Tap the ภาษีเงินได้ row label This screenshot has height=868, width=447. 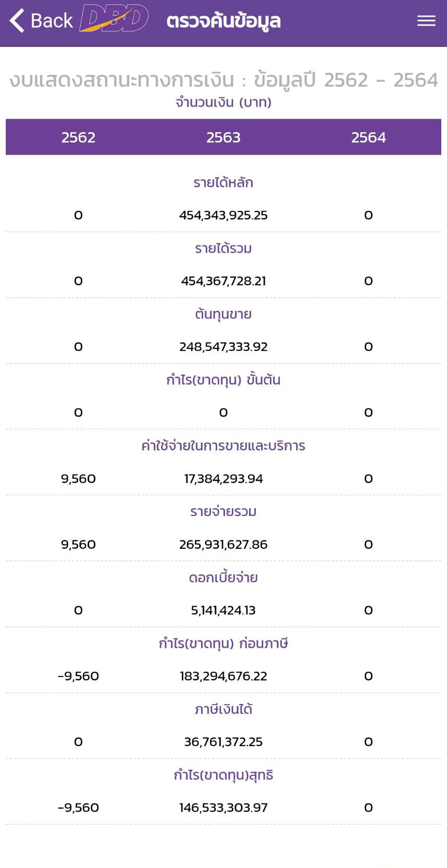pos(223,709)
